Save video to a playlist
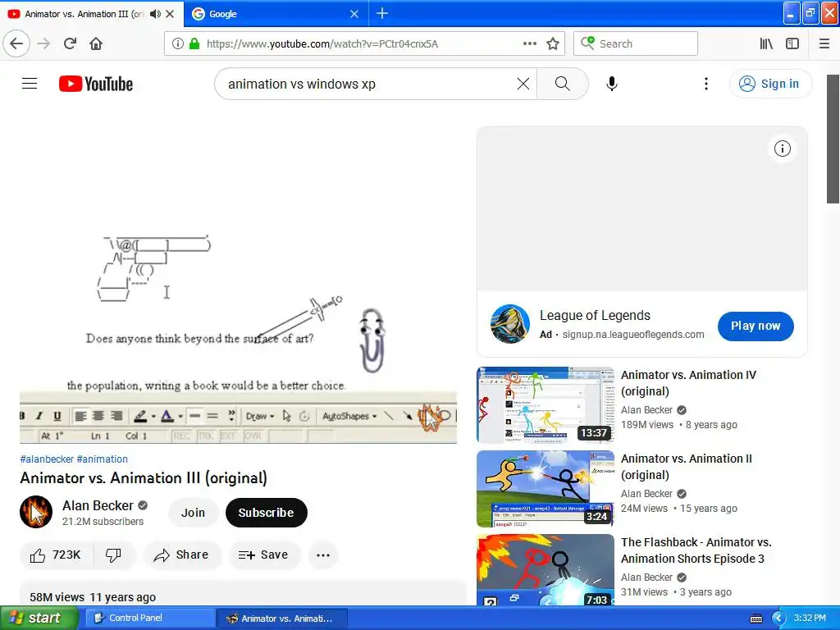This screenshot has height=630, width=840. [x=264, y=555]
